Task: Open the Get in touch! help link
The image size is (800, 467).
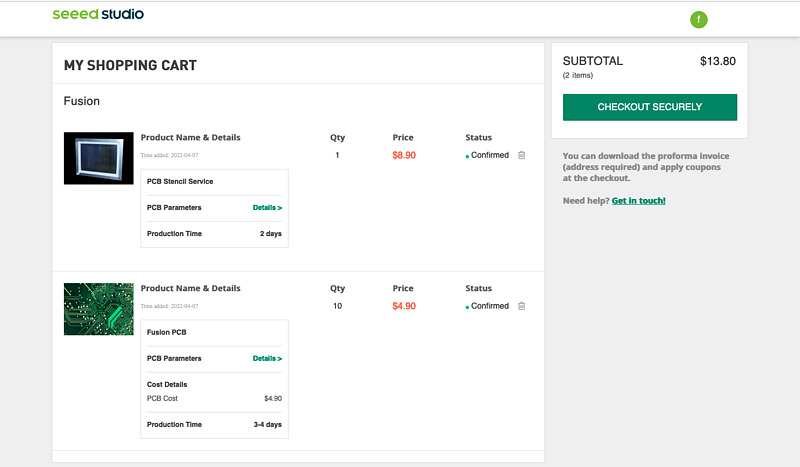Action: click(638, 201)
